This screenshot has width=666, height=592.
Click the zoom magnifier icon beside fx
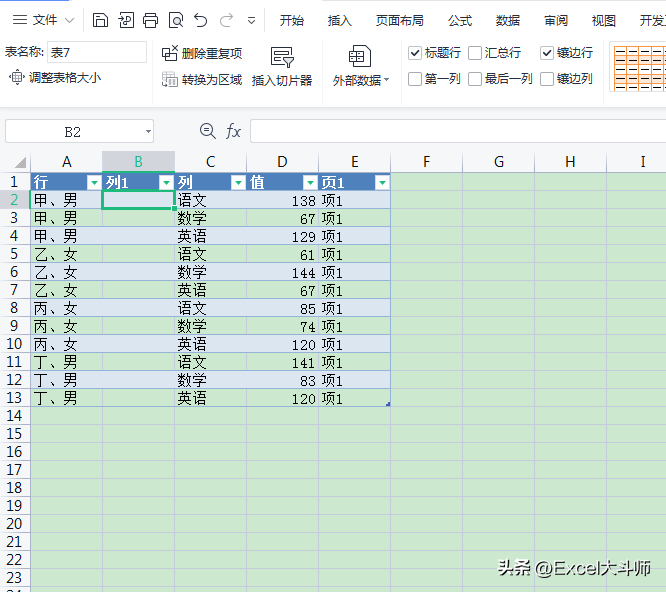point(208,131)
